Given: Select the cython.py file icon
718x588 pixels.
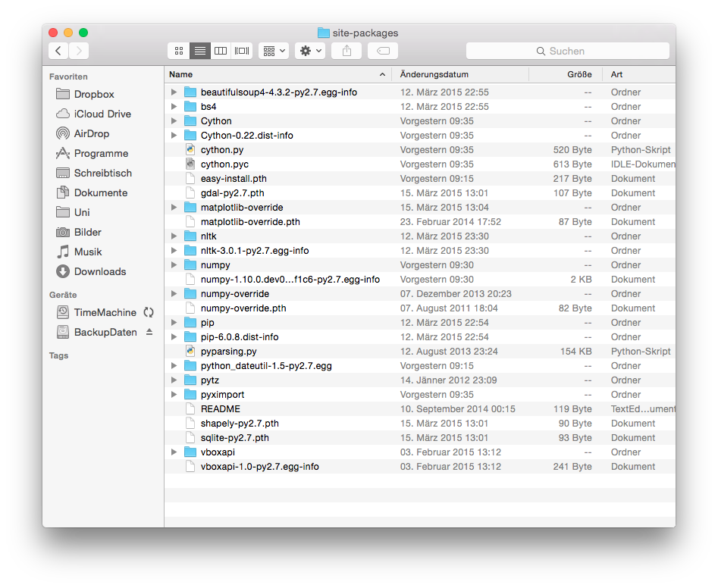Looking at the screenshot, I should pyautogui.click(x=190, y=149).
